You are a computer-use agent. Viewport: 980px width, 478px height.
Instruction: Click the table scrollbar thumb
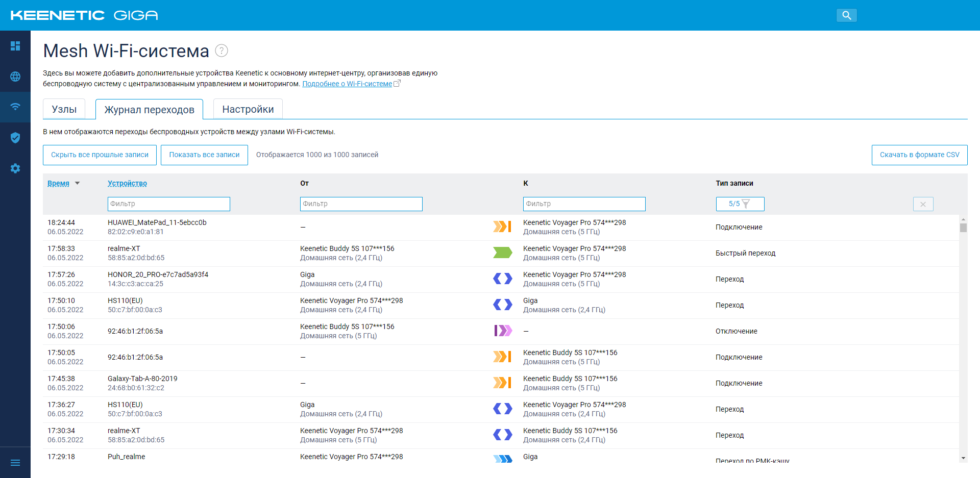[963, 228]
